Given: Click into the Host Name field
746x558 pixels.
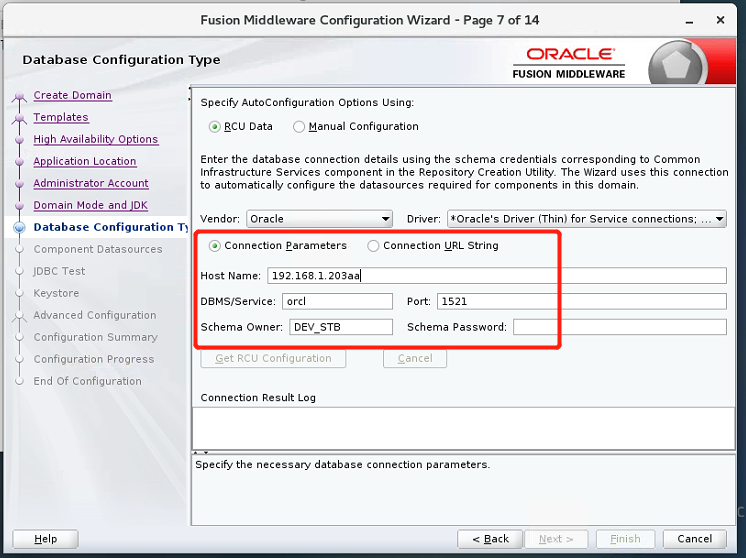Looking at the screenshot, I should click(497, 275).
